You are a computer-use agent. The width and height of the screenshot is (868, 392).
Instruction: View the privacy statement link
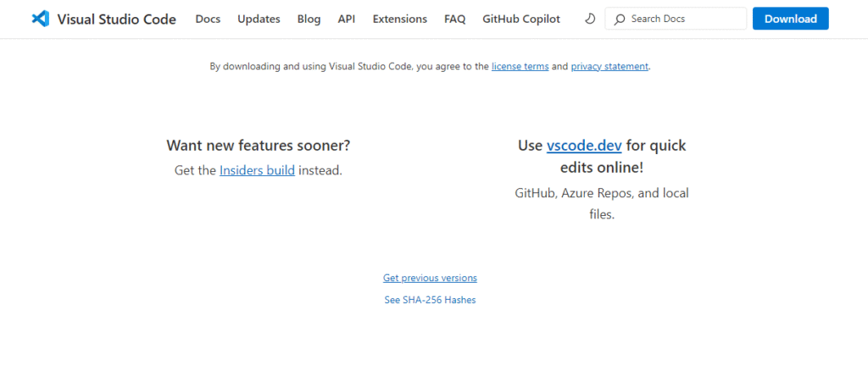click(x=609, y=66)
